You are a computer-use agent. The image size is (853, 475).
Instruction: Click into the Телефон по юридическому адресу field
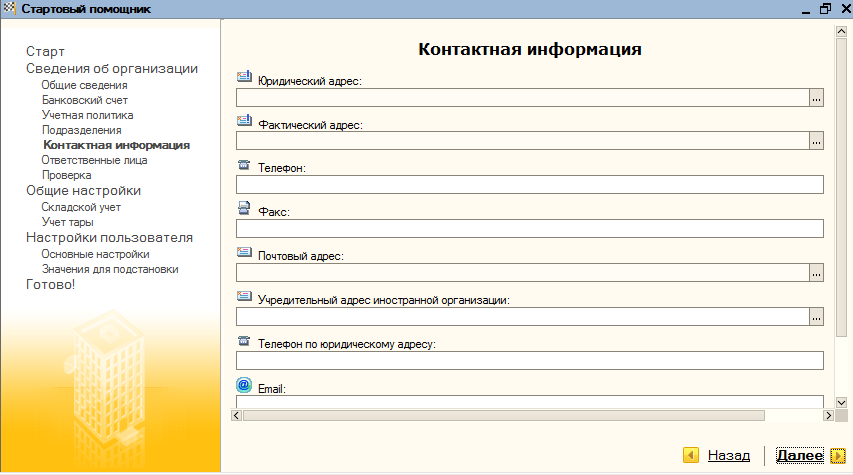pyautogui.click(x=530, y=360)
